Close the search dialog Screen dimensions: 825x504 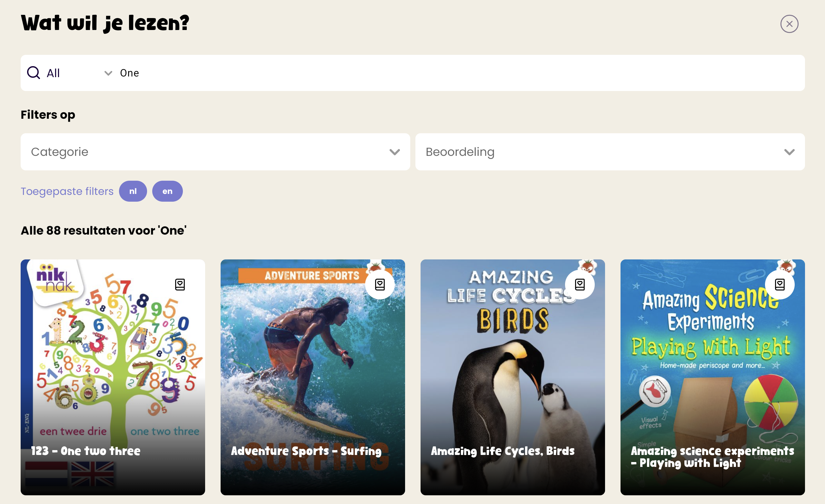(x=789, y=24)
